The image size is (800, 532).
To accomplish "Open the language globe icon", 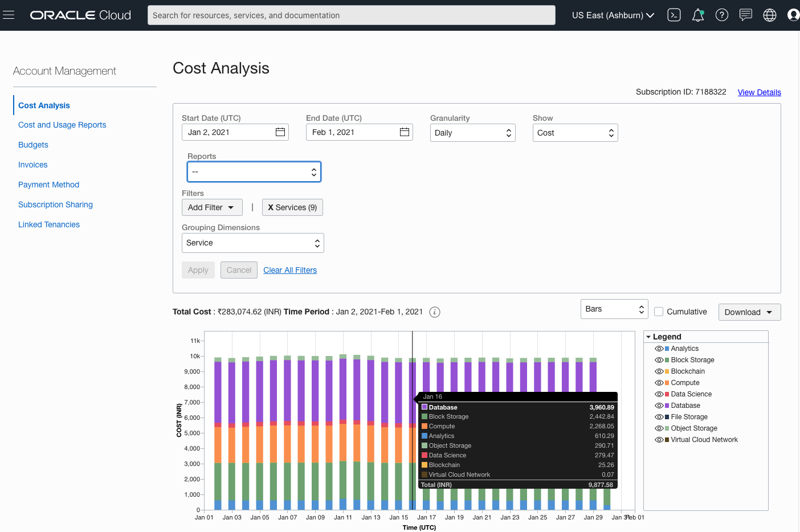I will 769,15.
